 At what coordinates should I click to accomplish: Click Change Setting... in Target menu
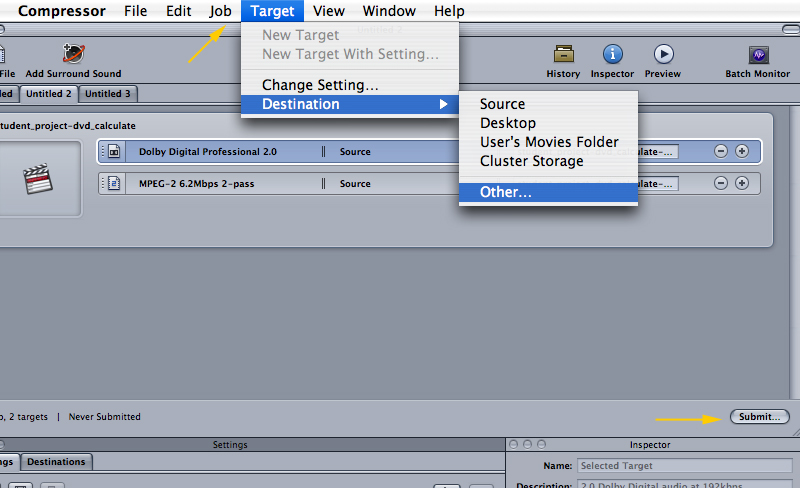pyautogui.click(x=320, y=85)
